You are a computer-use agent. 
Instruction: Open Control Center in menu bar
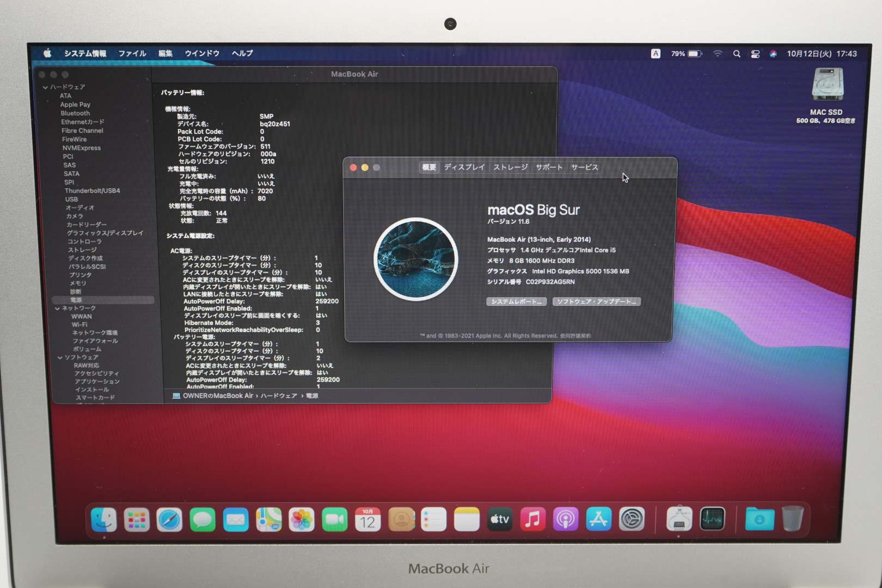(x=755, y=54)
